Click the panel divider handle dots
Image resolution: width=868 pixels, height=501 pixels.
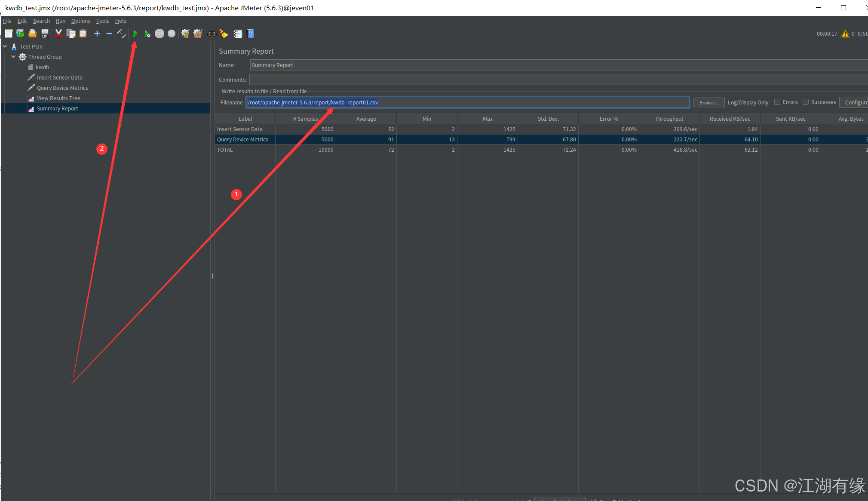212,276
